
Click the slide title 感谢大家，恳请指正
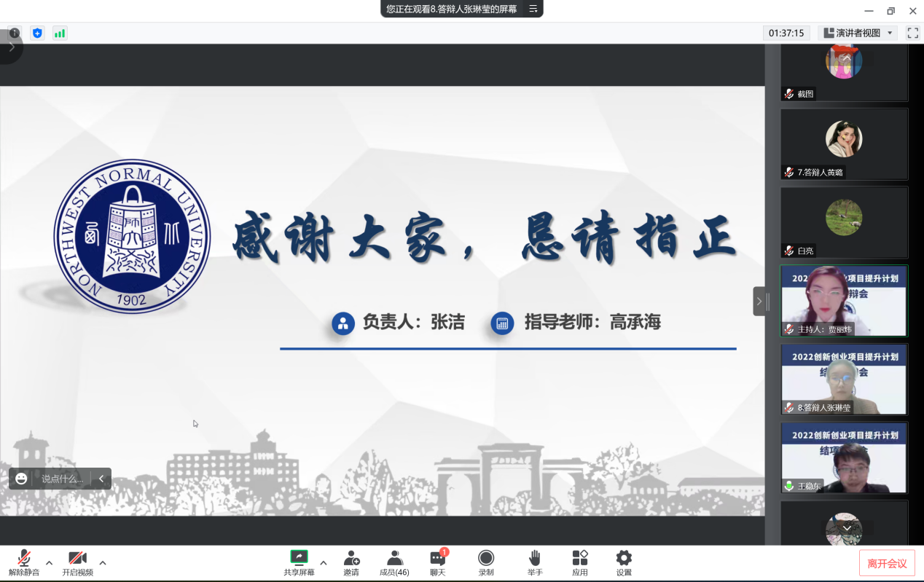click(x=484, y=237)
